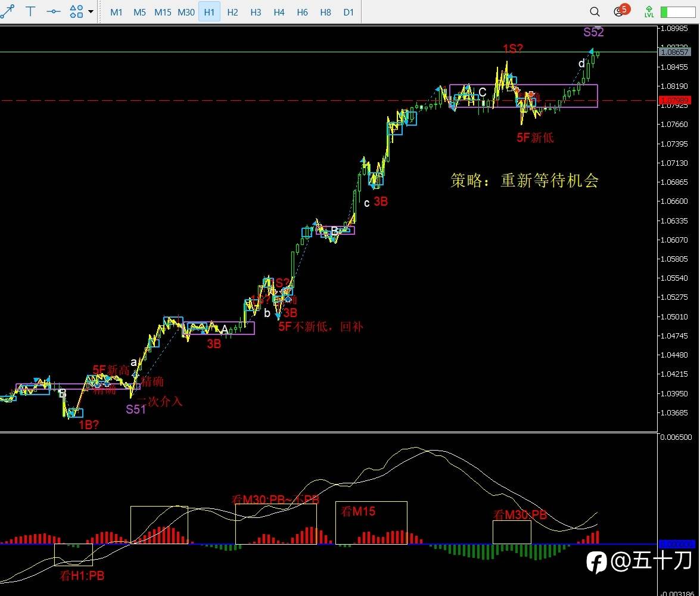Open the shapes objects tool
700x596 pixels.
tap(76, 11)
